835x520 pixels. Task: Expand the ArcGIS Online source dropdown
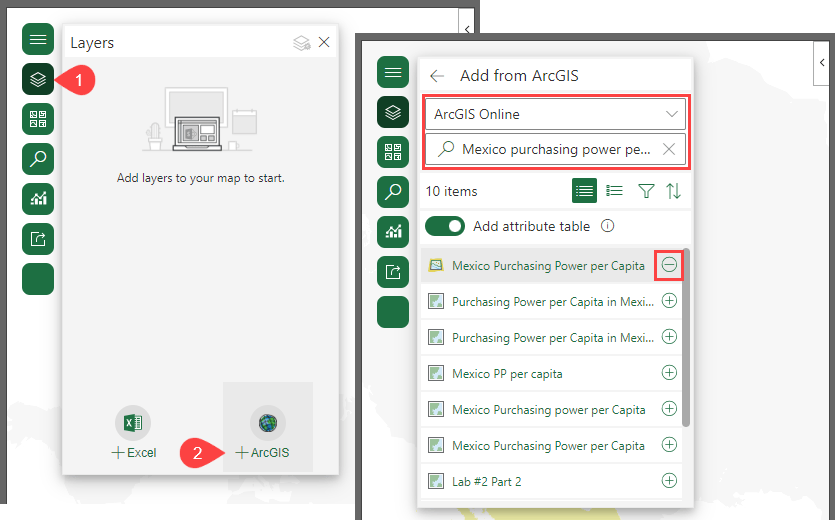pos(555,114)
